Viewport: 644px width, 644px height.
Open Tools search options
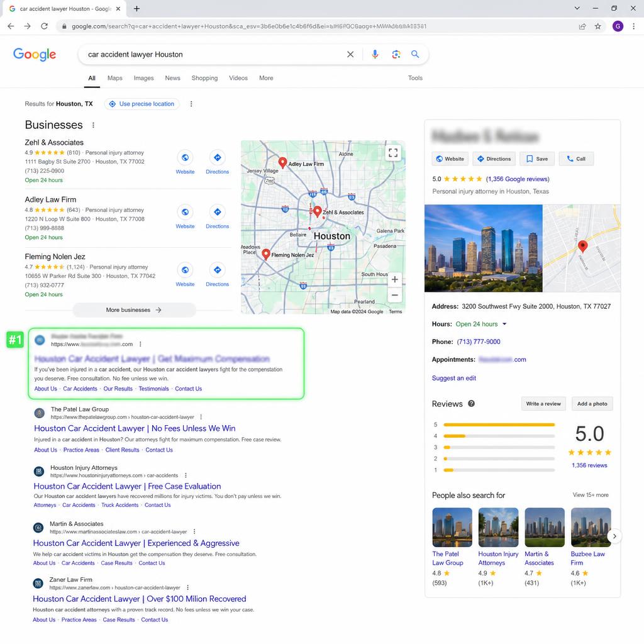pos(415,78)
